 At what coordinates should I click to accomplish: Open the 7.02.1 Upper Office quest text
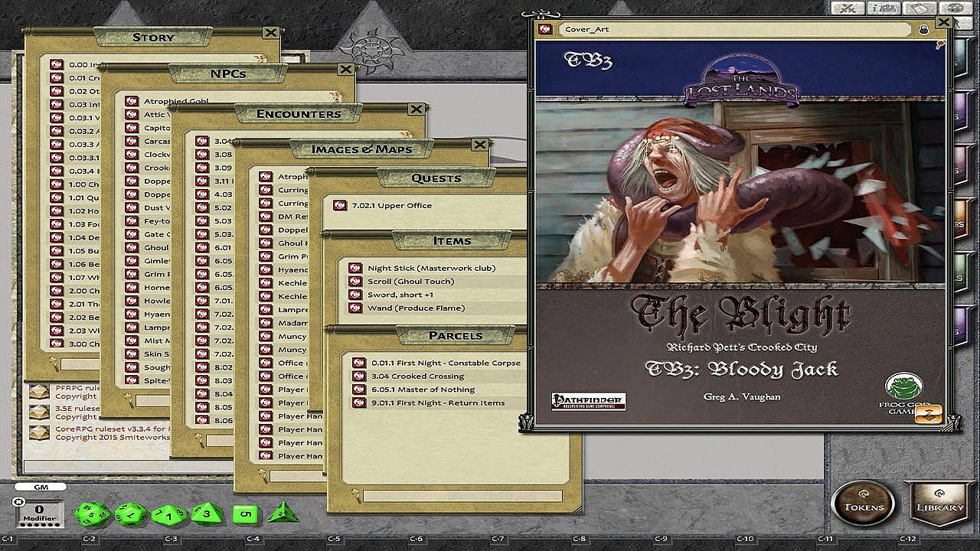coord(391,205)
